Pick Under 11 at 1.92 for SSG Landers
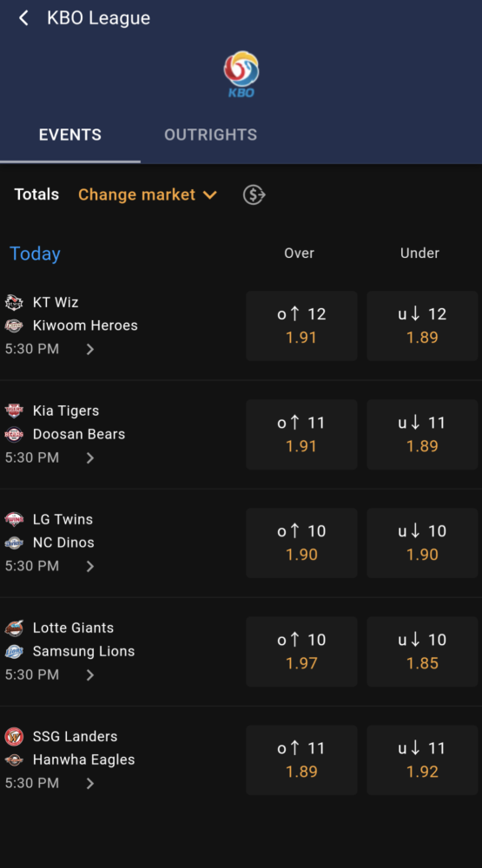Viewport: 482px width, 868px height. tap(422, 760)
